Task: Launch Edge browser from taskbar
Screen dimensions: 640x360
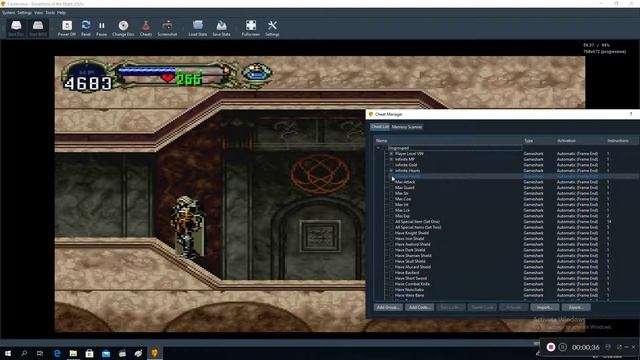Action: tap(57, 353)
